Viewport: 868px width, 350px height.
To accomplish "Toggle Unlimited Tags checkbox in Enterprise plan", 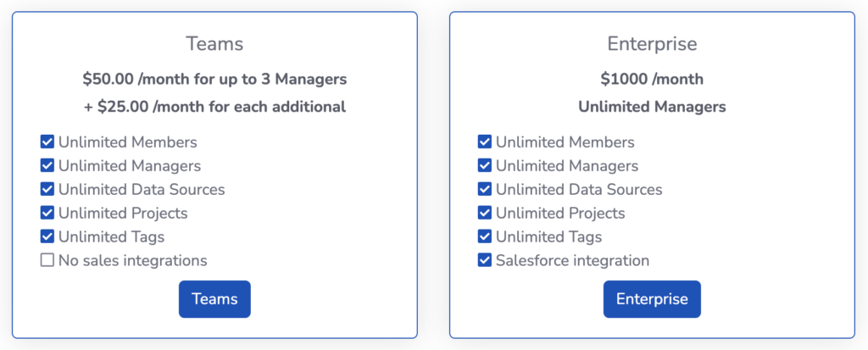I will pos(484,237).
